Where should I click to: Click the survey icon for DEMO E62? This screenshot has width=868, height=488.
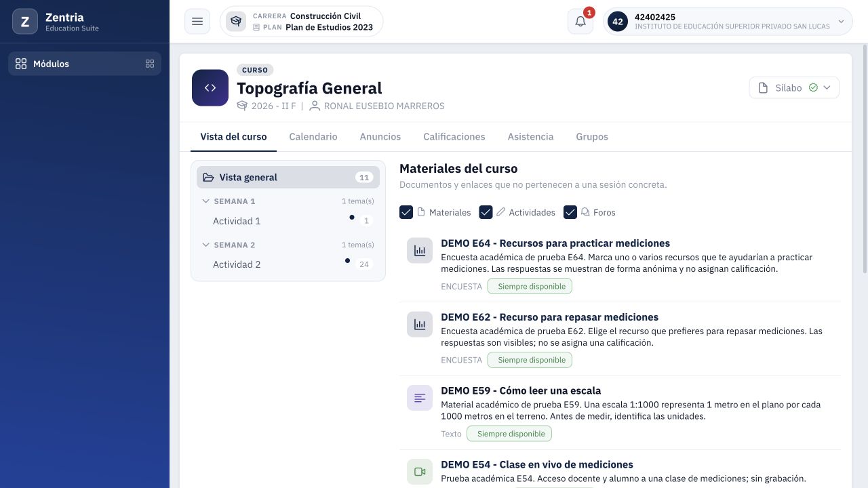click(x=420, y=325)
